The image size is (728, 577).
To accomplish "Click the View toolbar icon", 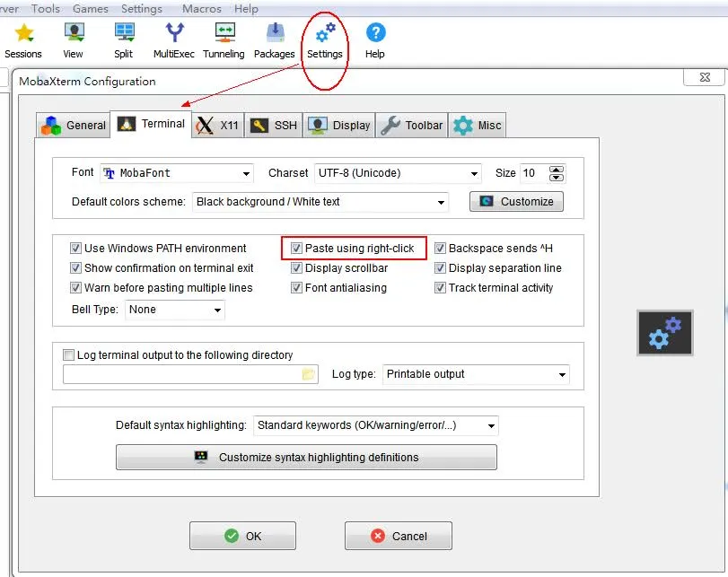I will [74, 41].
